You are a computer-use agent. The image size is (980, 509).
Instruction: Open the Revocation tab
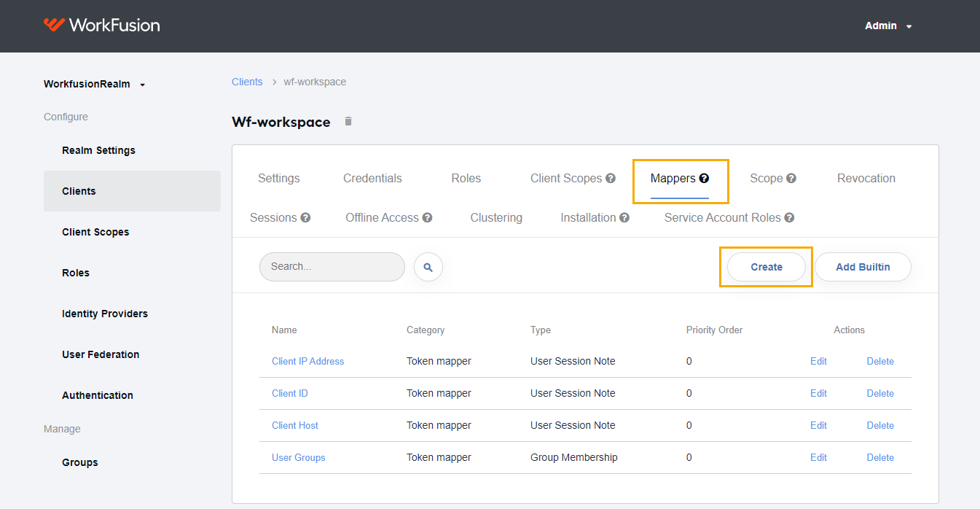pos(866,178)
